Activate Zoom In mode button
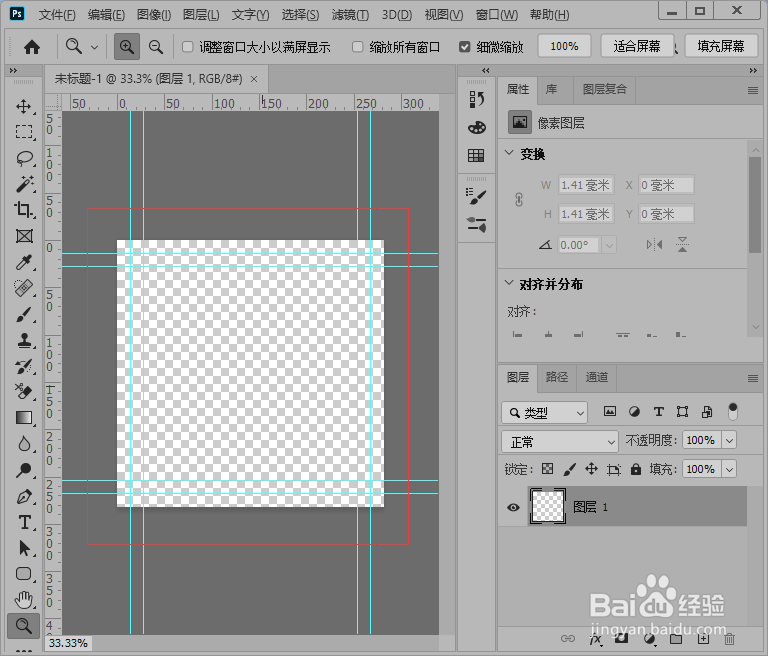This screenshot has height=656, width=768. point(127,47)
